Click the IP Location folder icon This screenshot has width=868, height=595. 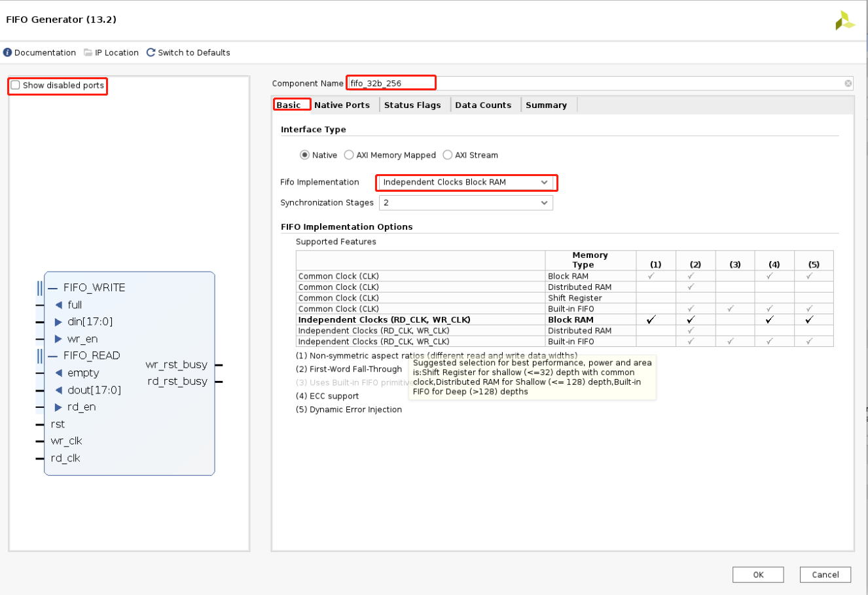pos(88,52)
